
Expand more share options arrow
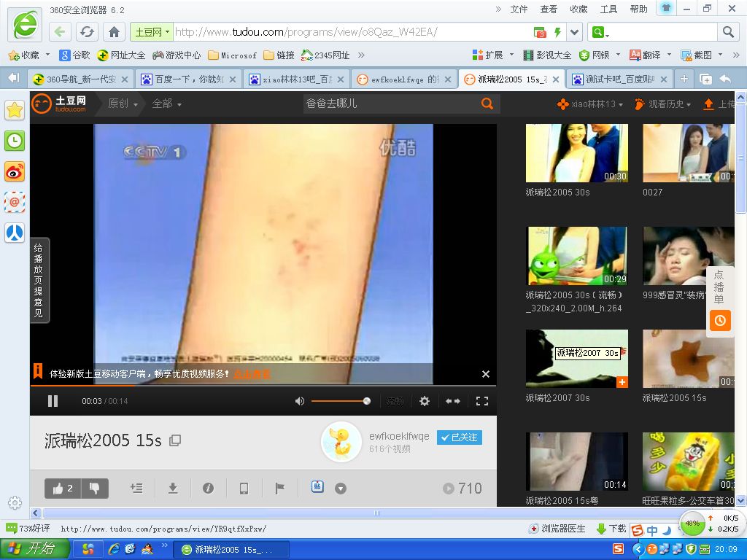point(340,489)
